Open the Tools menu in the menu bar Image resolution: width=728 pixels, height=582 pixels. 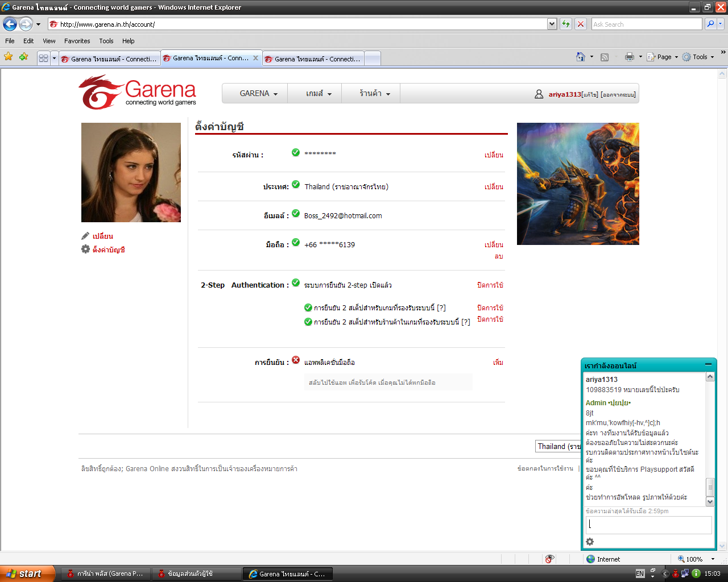106,41
